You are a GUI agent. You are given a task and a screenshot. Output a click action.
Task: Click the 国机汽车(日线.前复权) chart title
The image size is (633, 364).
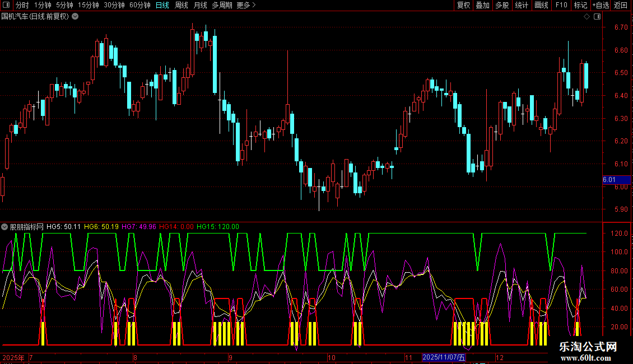[35, 17]
